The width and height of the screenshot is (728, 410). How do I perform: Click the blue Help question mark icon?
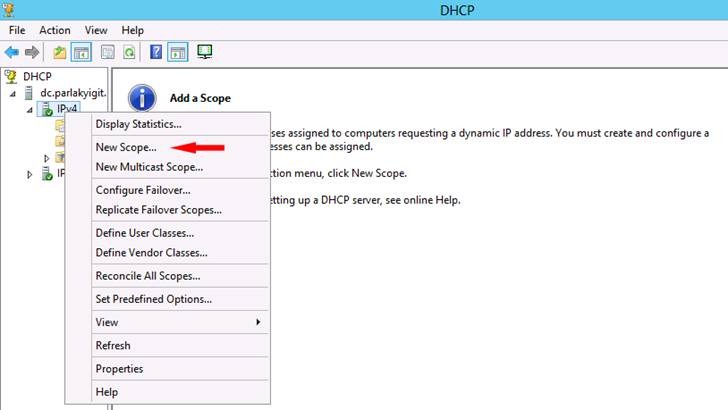(x=156, y=51)
